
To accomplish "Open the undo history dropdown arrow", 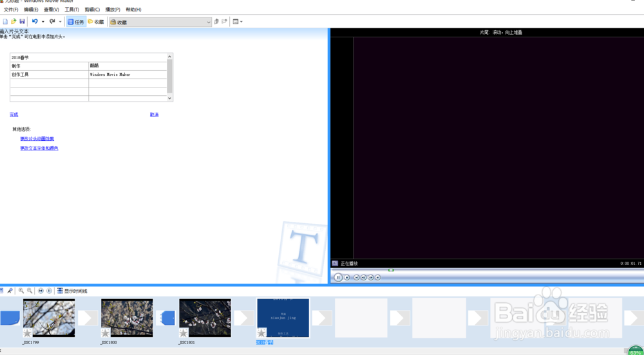I will (x=43, y=22).
